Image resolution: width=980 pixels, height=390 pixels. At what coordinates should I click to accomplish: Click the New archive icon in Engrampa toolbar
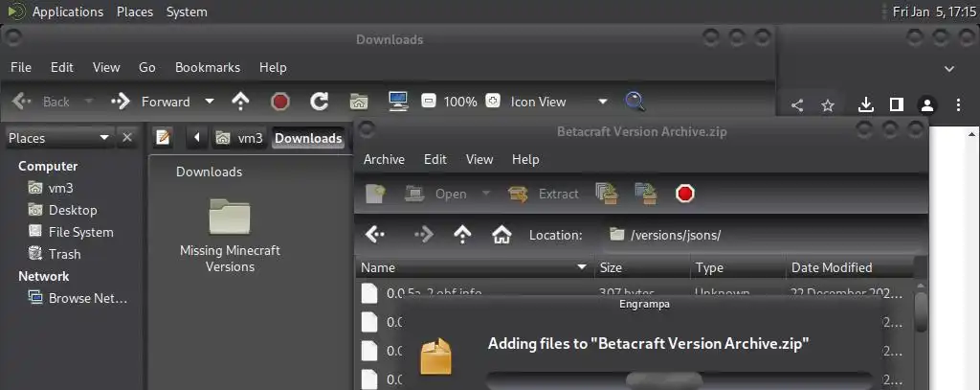click(375, 194)
